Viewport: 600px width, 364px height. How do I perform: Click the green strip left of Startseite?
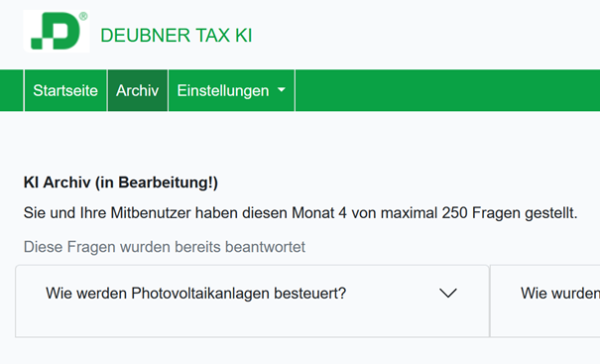(x=12, y=90)
